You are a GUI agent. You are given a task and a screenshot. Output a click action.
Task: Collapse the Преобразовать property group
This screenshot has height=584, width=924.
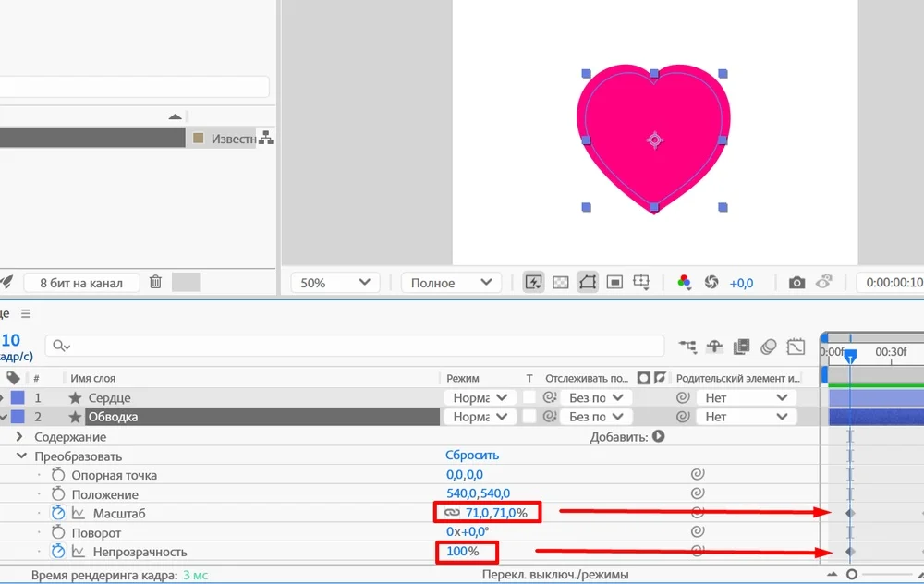point(20,456)
